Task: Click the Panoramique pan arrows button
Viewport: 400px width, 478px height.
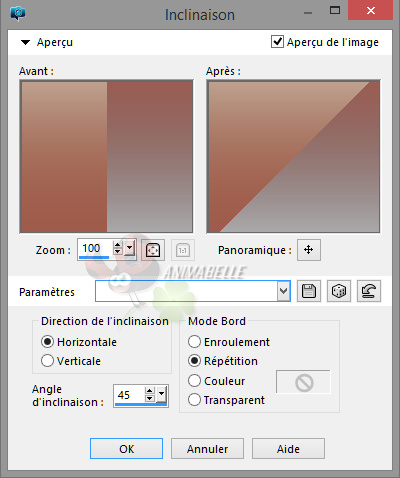Action: pyautogui.click(x=309, y=250)
